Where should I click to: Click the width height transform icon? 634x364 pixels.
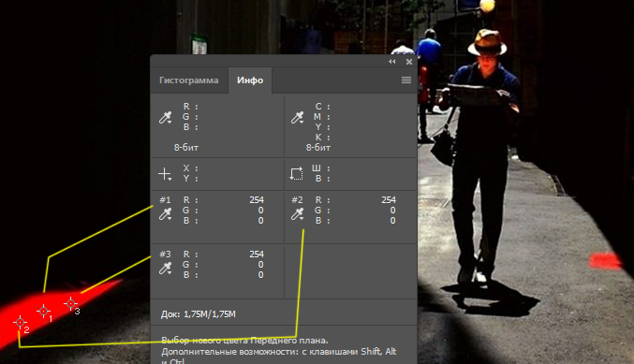296,174
